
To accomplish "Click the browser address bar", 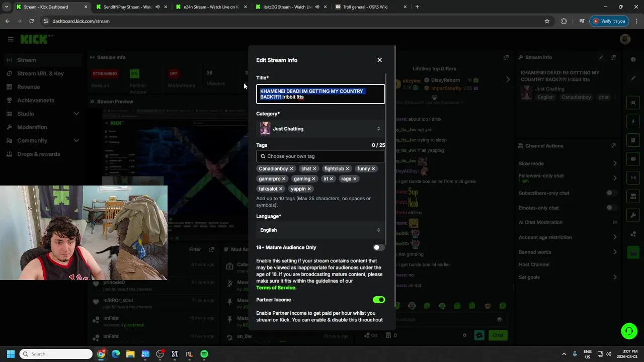I will [292, 21].
